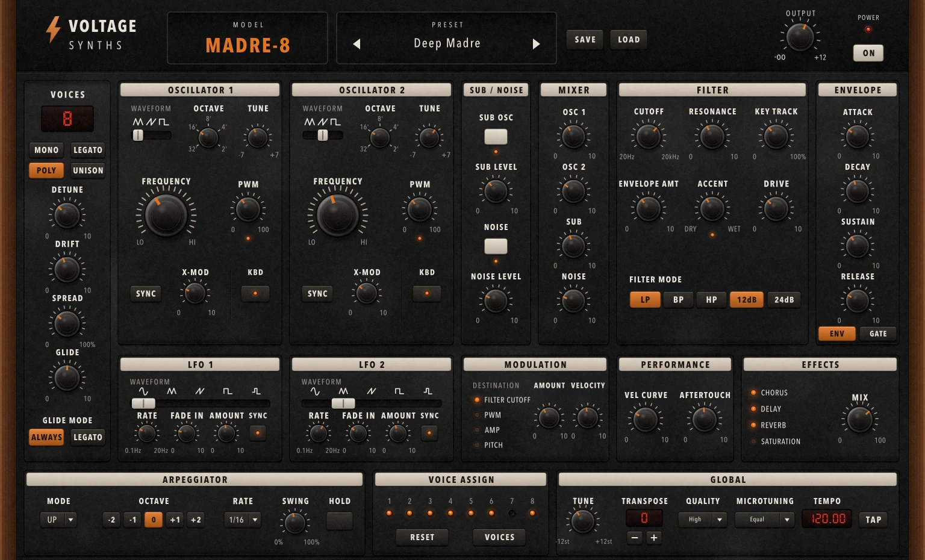Click the Envelope Attack knob
This screenshot has height=560, width=925.
point(858,137)
